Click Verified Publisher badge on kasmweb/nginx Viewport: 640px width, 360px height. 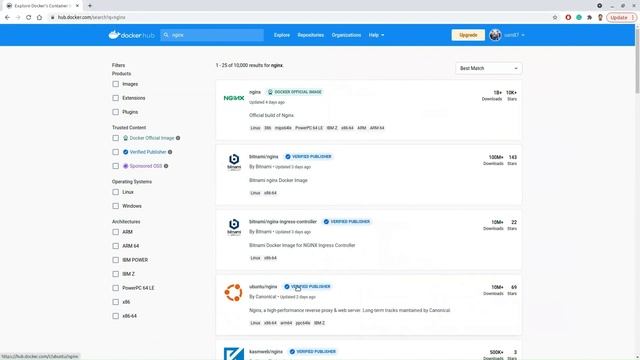point(313,351)
